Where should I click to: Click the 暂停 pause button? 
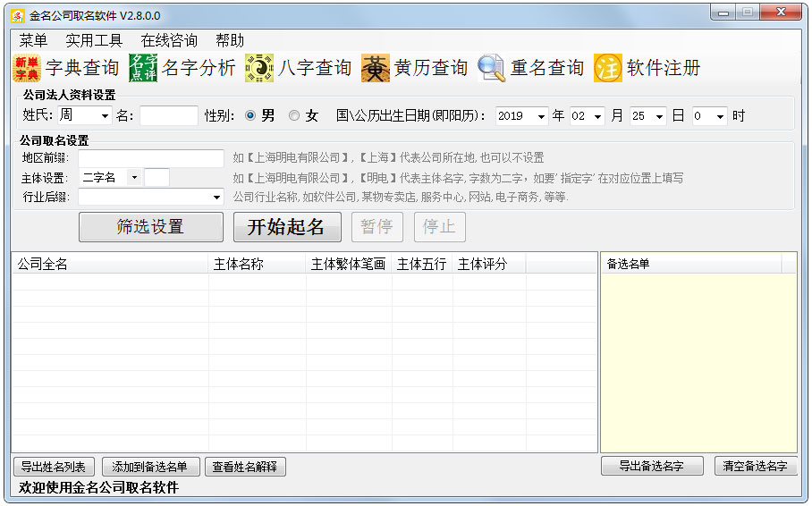(x=377, y=227)
